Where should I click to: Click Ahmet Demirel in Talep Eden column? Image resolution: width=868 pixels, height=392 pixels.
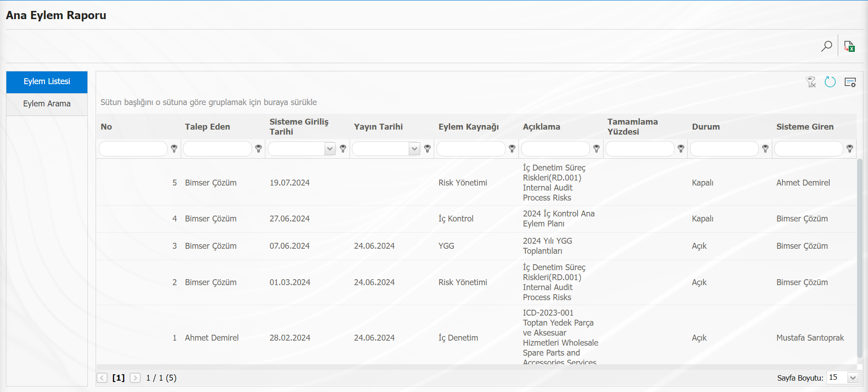[212, 338]
